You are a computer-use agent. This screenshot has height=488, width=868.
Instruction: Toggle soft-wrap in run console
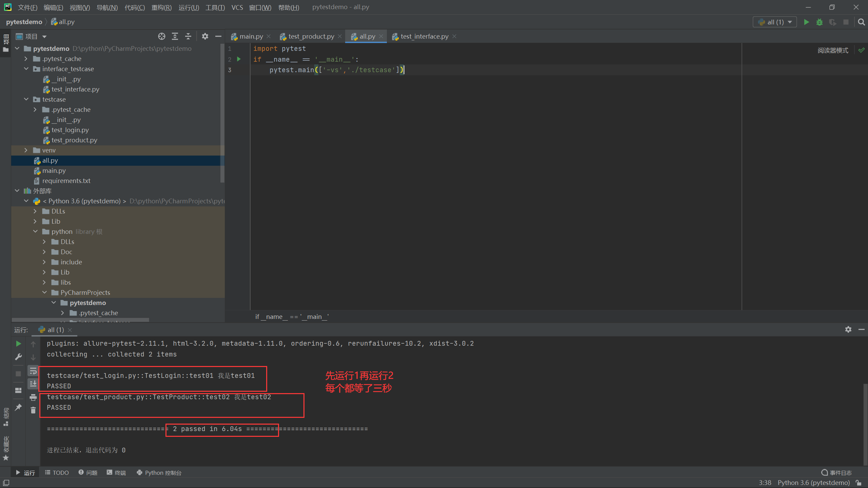(x=33, y=371)
